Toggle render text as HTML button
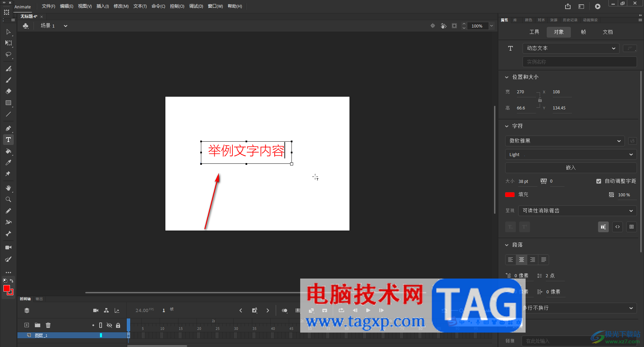This screenshot has width=644, height=347. click(x=618, y=227)
